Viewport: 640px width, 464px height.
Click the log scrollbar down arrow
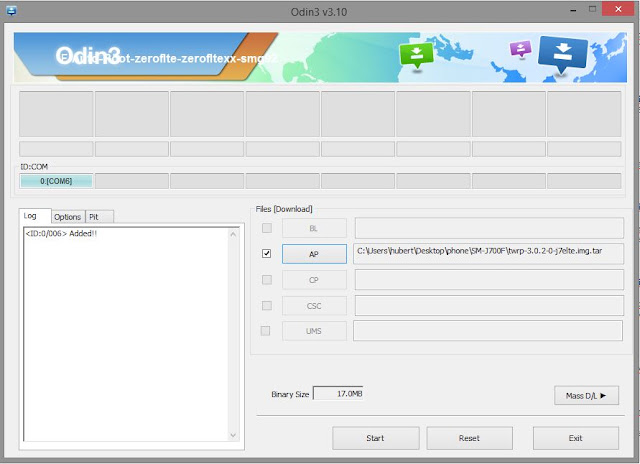pos(233,435)
